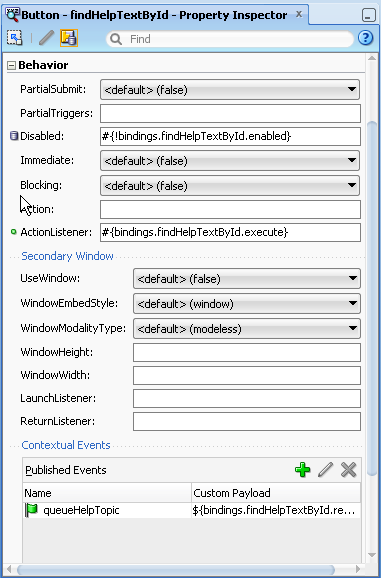Open the PartialSubmit dropdown
This screenshot has width=381, height=578.
tap(230, 90)
